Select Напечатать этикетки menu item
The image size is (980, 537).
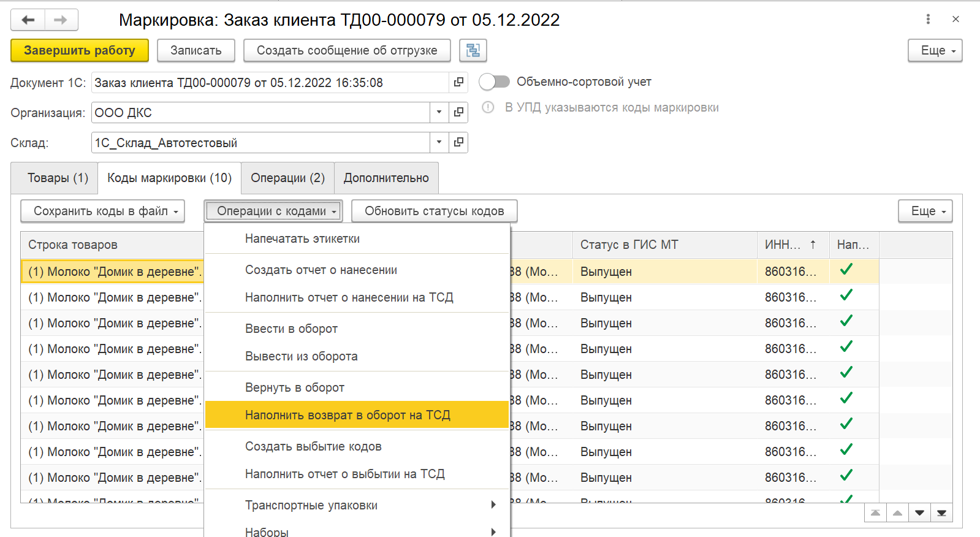[357, 238]
